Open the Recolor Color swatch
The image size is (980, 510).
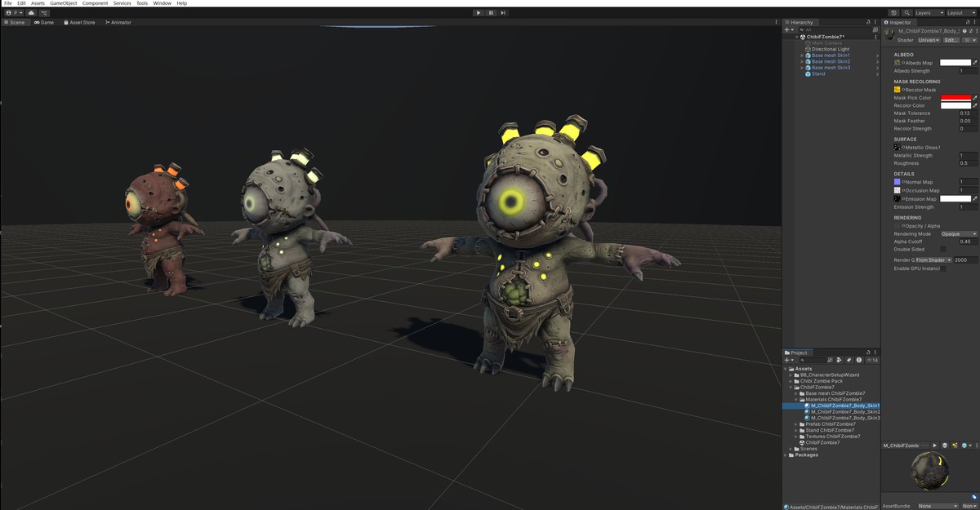coord(955,105)
